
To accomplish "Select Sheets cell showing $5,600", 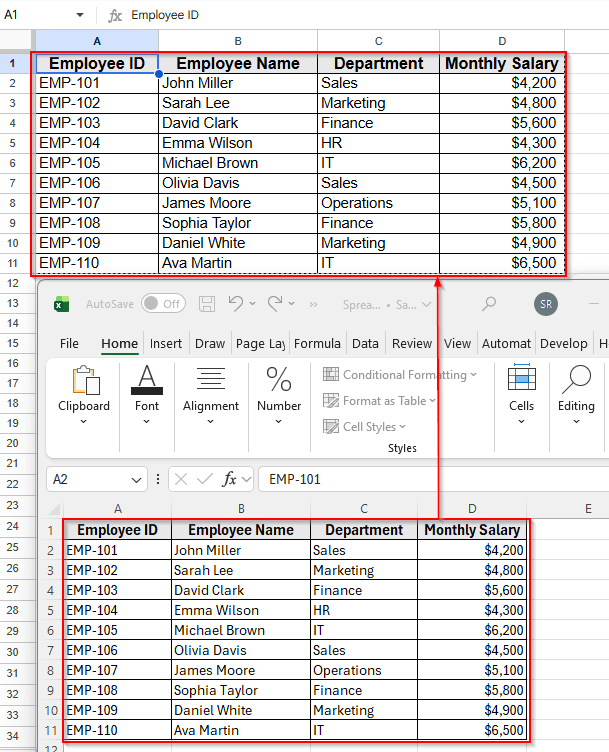I will (x=502, y=123).
